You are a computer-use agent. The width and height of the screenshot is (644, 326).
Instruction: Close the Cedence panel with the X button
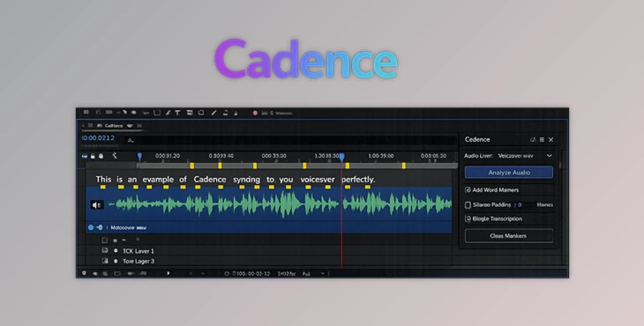[x=551, y=139]
